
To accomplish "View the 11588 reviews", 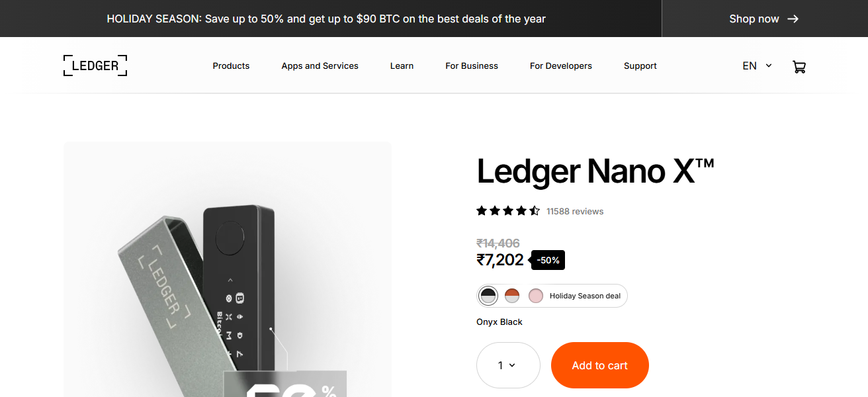I will 575,211.
